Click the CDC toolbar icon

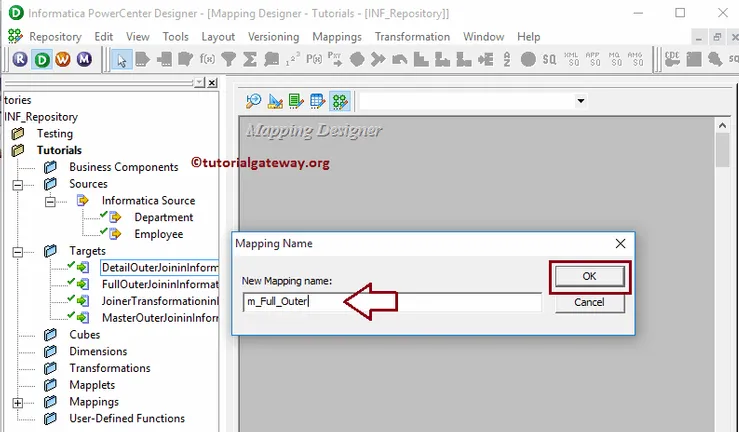click(672, 59)
